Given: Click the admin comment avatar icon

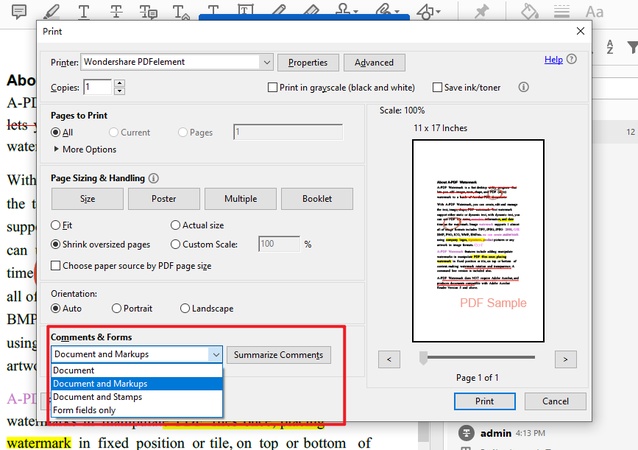Looking at the screenshot, I should coord(466,433).
